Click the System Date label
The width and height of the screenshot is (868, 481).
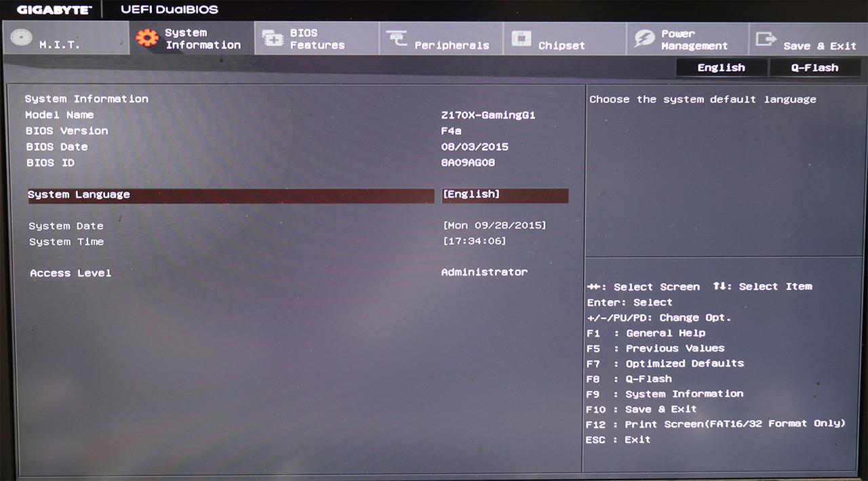(66, 226)
